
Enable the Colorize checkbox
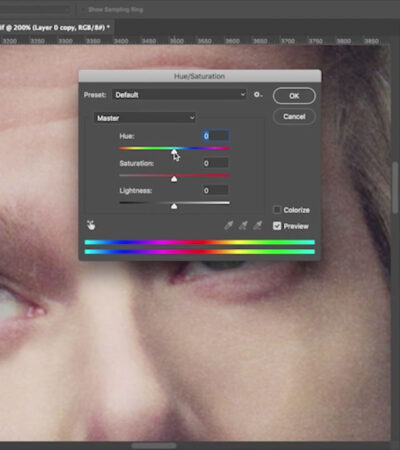[277, 210]
